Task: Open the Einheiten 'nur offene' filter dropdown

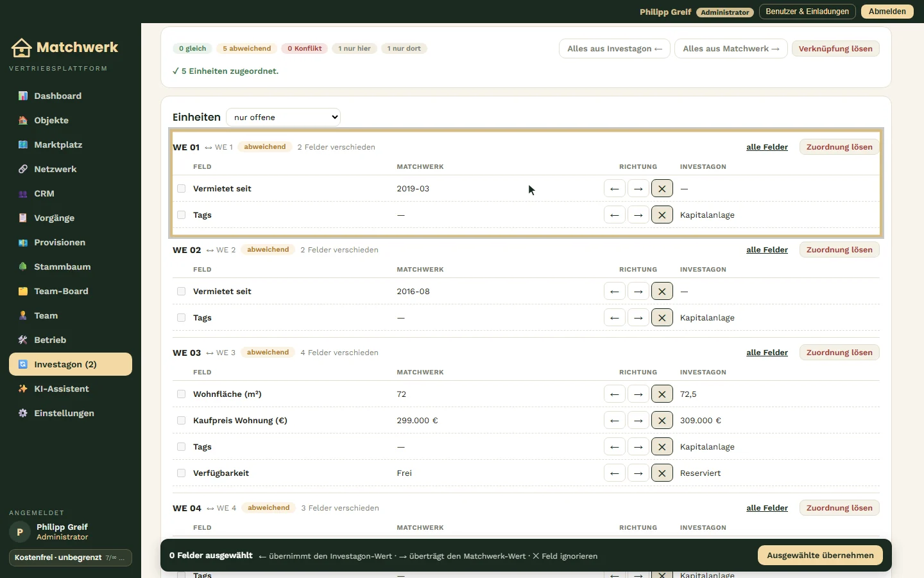Action: (284, 118)
